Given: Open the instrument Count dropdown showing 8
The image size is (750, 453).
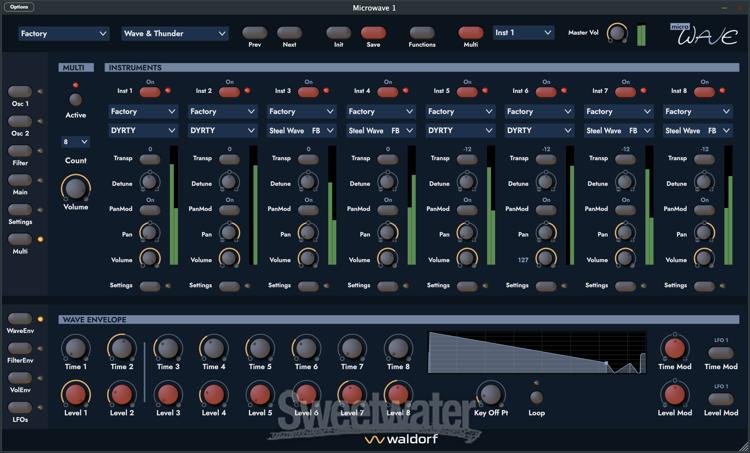Looking at the screenshot, I should click(76, 142).
